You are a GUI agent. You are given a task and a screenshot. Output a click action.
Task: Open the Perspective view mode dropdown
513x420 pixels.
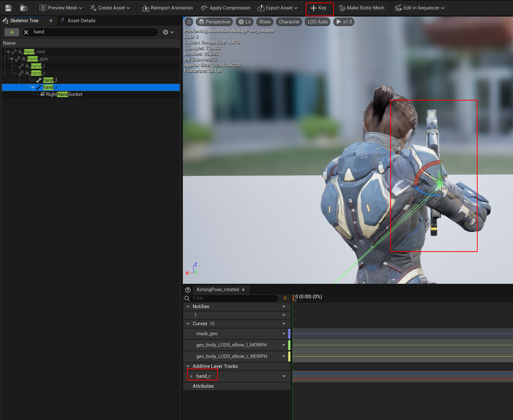(x=214, y=22)
